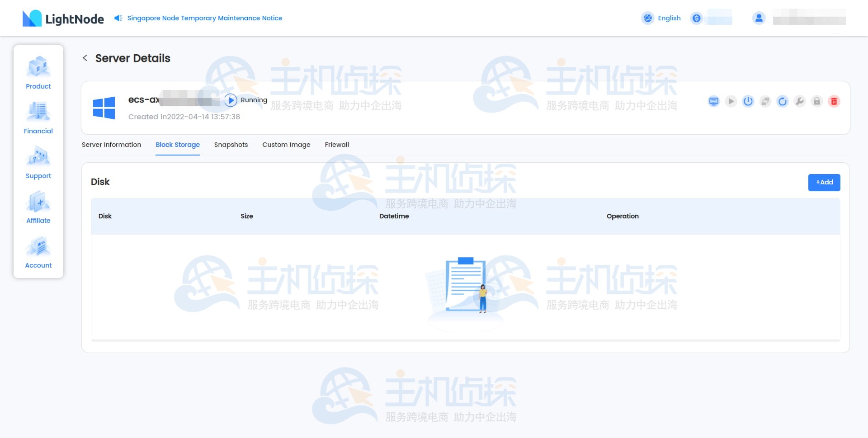Image resolution: width=868 pixels, height=438 pixels.
Task: Switch to the Server Information tab
Action: coord(111,145)
